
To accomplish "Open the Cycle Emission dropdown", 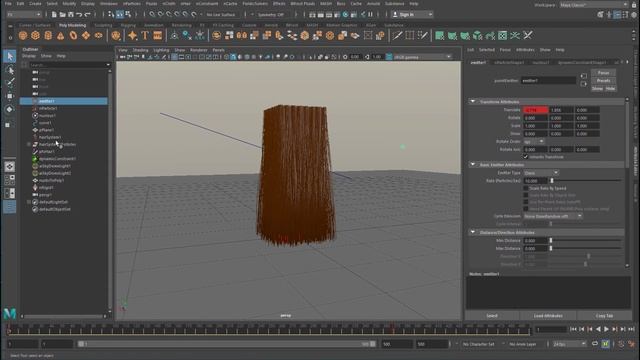I will pos(553,216).
